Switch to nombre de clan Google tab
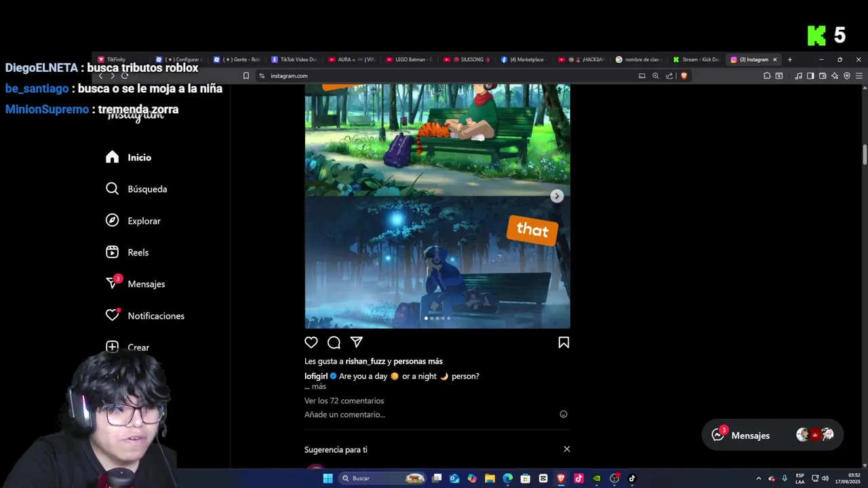868x488 pixels. [x=640, y=60]
